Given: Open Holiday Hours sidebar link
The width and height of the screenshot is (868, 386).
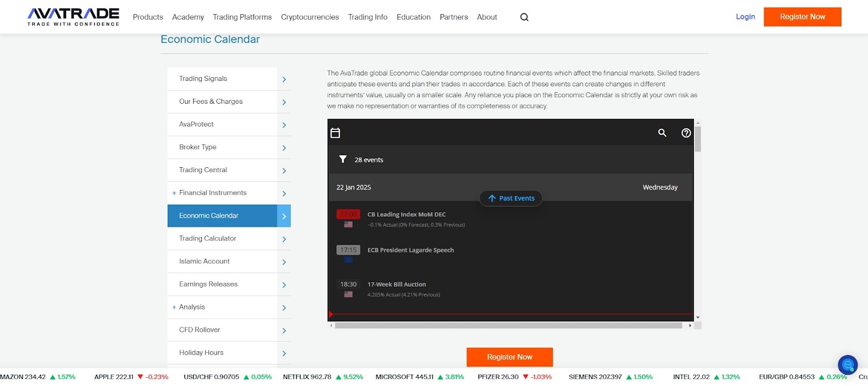Looking at the screenshot, I should (x=201, y=352).
